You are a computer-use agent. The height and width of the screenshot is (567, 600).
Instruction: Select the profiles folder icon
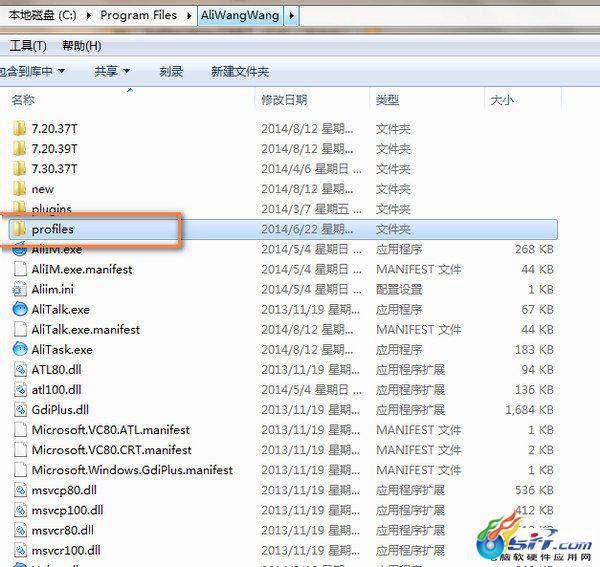pyautogui.click(x=19, y=229)
